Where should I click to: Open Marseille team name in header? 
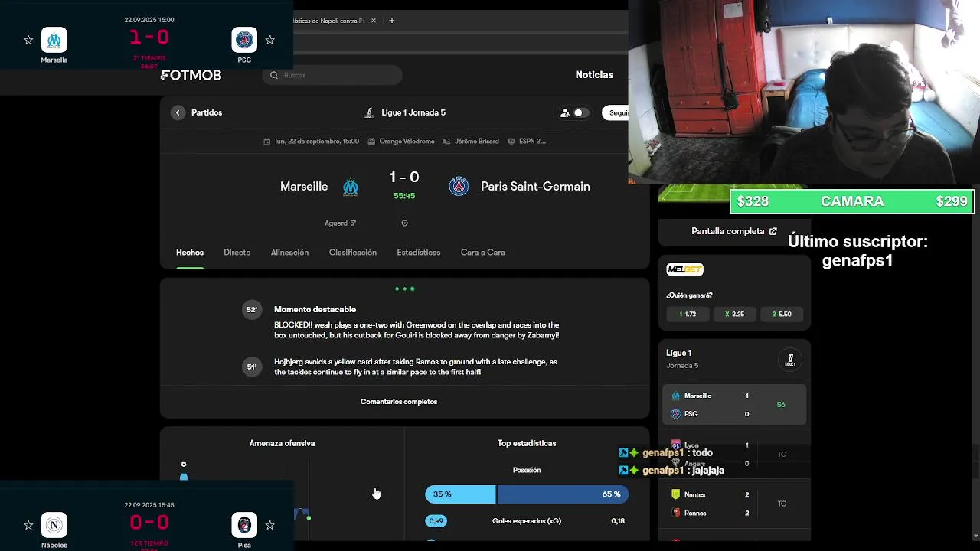coord(304,187)
